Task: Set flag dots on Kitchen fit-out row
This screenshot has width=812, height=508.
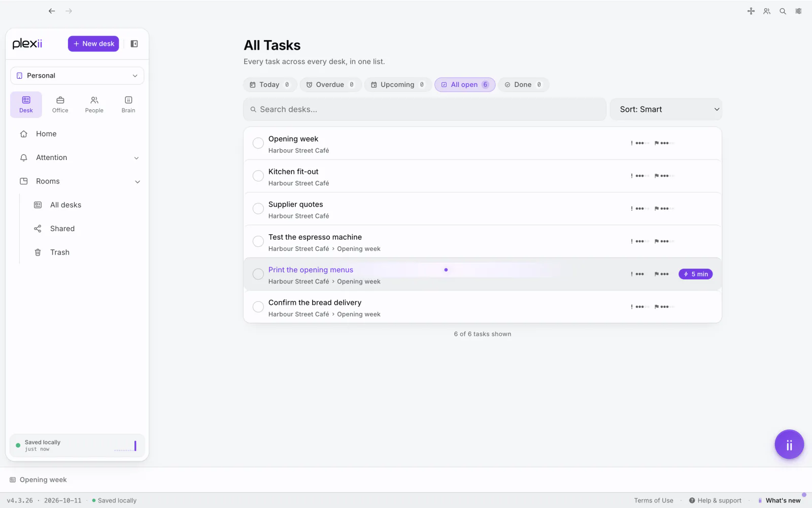Action: point(664,176)
